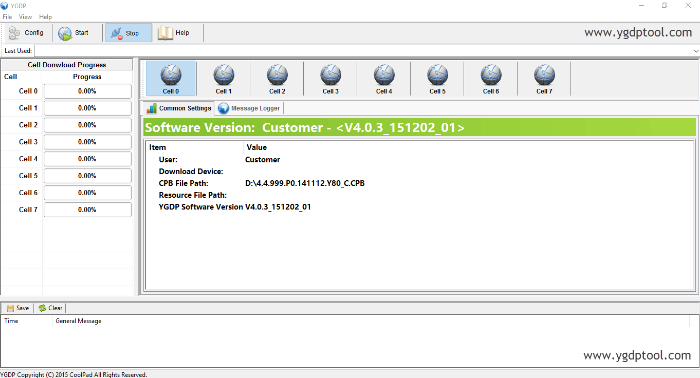
Task: Click the Customer value cell
Action: 262,159
